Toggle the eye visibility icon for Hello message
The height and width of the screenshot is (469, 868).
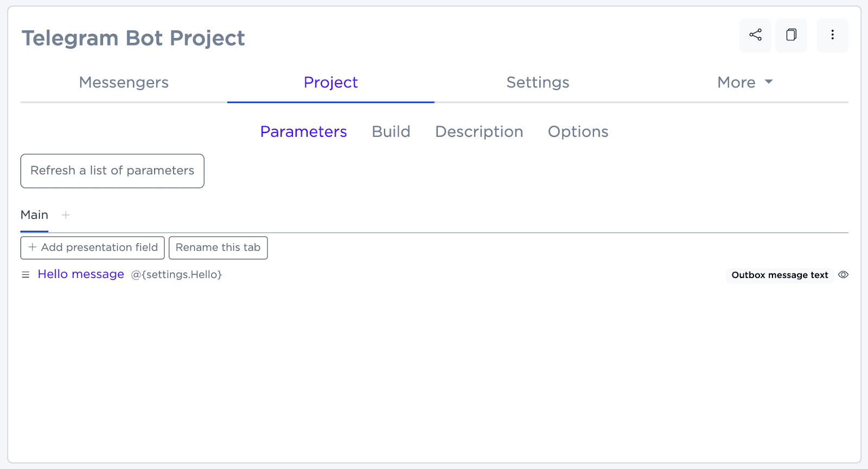843,275
